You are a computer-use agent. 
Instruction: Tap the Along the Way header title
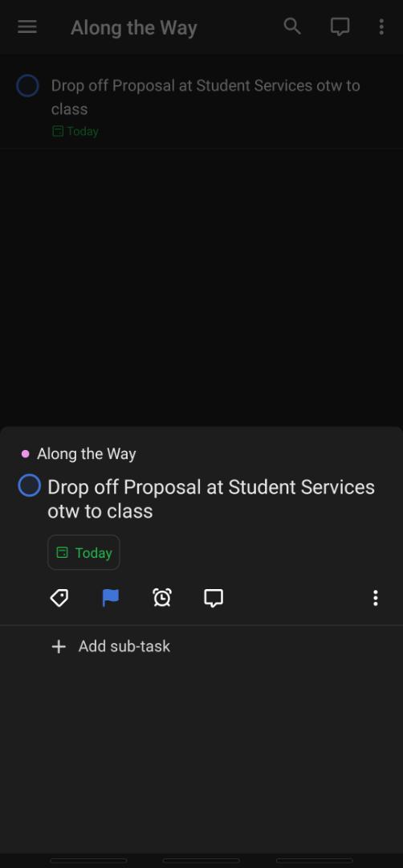134,27
